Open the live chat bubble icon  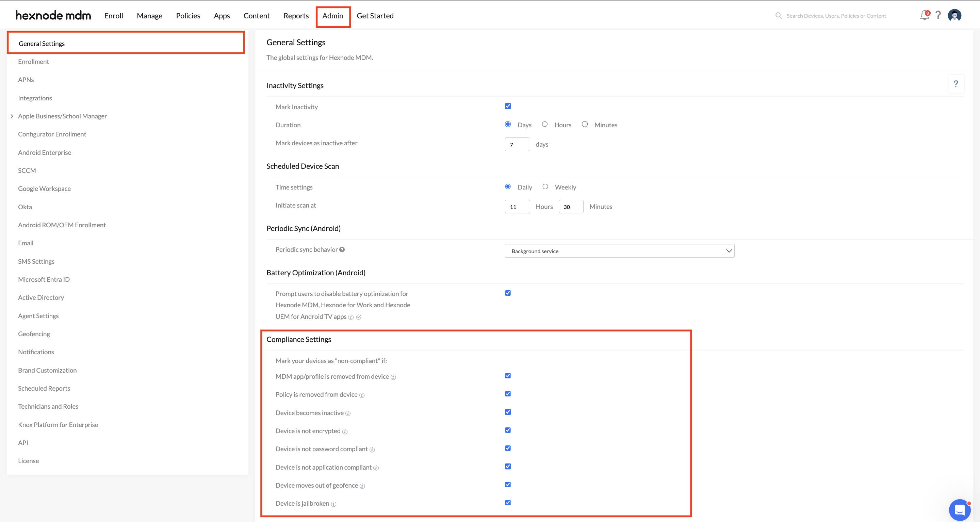click(x=960, y=509)
